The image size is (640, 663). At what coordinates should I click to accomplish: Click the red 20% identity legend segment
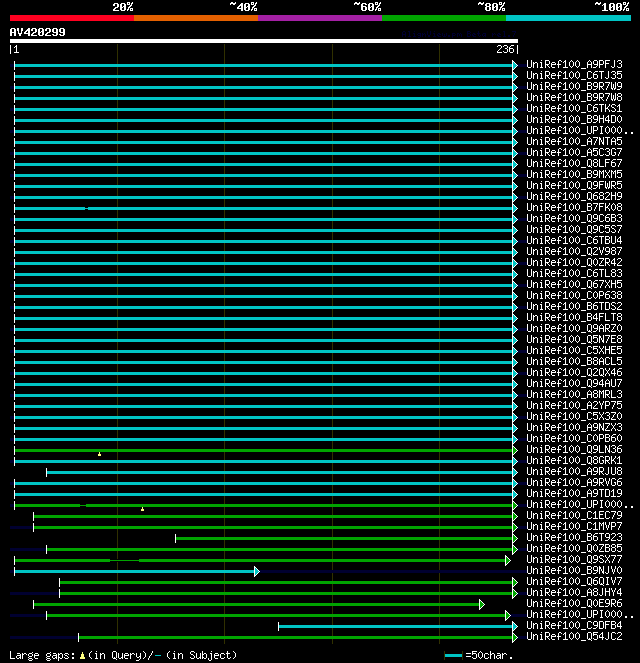pos(71,18)
